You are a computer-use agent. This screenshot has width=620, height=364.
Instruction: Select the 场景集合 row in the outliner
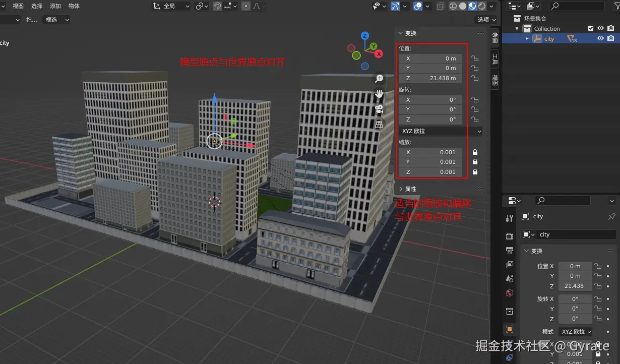pyautogui.click(x=561, y=19)
